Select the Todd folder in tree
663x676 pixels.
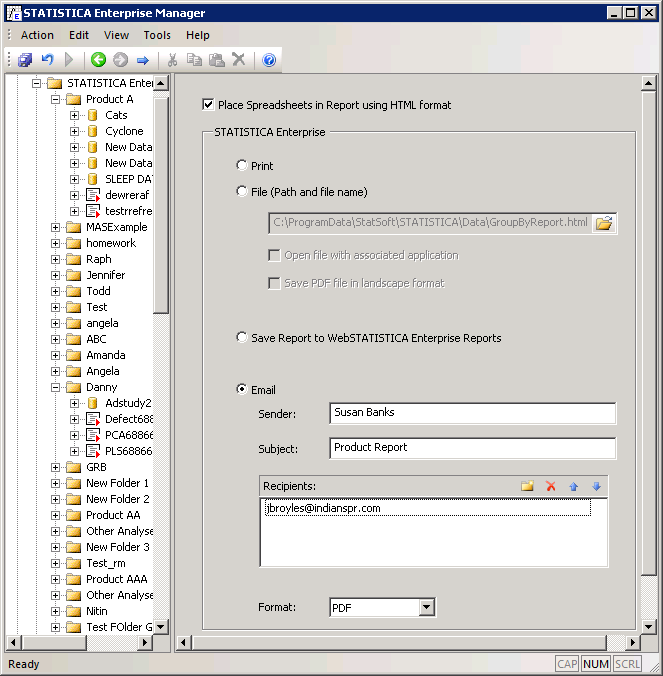tap(98, 291)
